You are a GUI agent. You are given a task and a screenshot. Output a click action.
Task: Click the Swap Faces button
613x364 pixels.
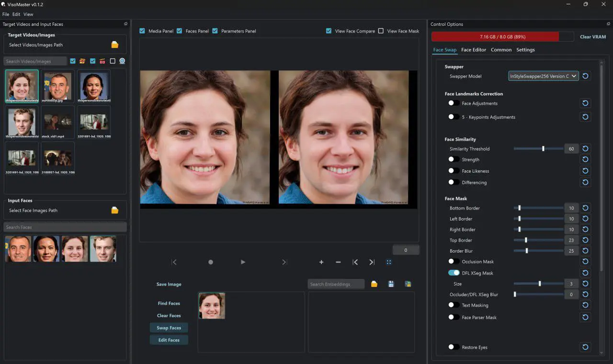[169, 328]
